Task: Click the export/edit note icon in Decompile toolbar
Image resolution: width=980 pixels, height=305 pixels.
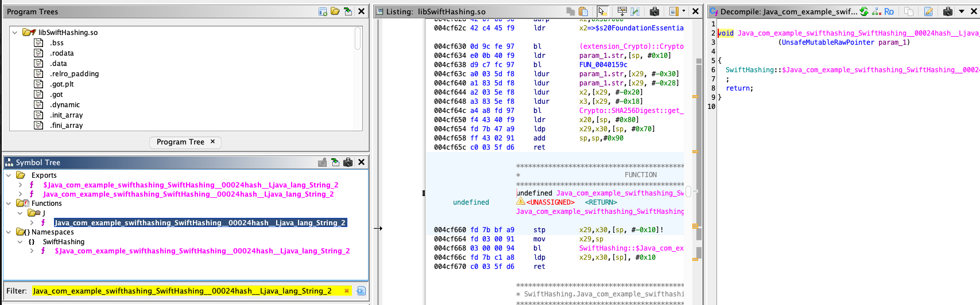Action: (928, 11)
